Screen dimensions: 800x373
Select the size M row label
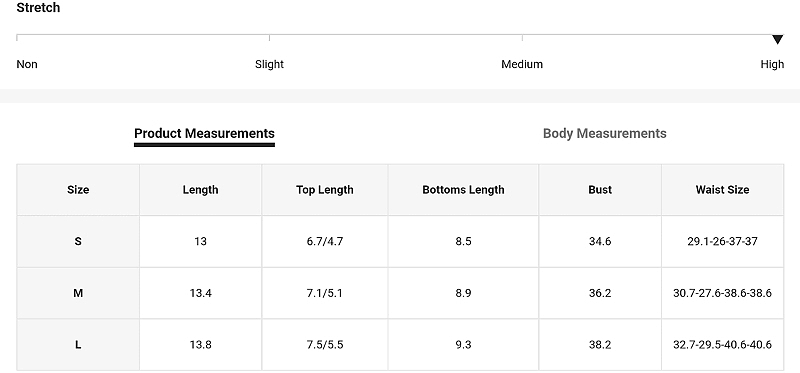pyautogui.click(x=78, y=293)
